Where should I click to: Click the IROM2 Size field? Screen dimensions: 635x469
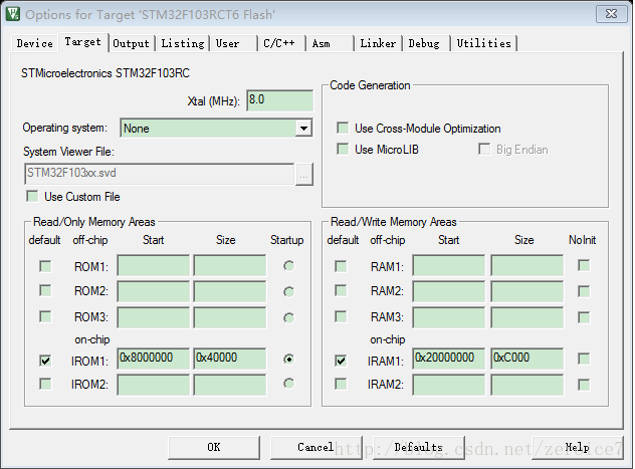tap(230, 385)
